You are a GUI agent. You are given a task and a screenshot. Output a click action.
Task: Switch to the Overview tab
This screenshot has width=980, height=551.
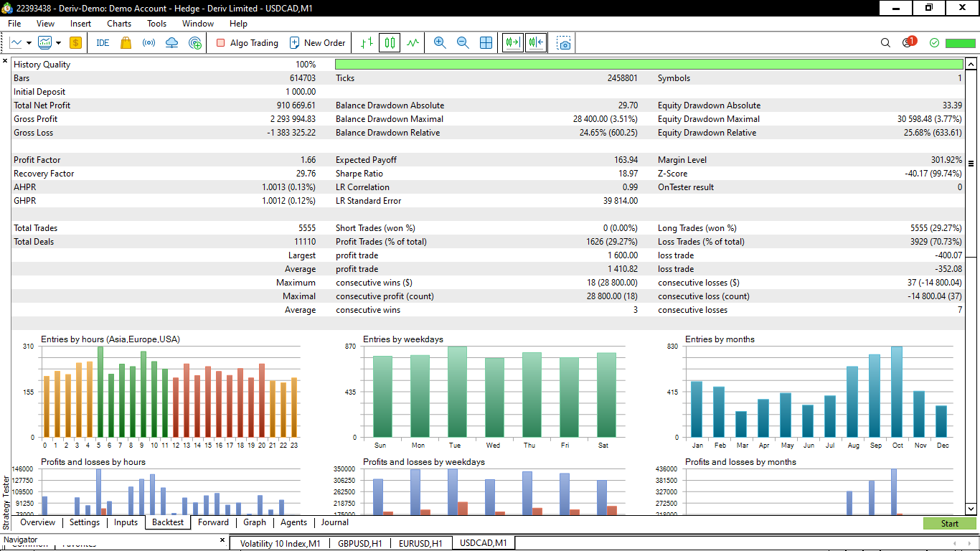[x=37, y=522]
